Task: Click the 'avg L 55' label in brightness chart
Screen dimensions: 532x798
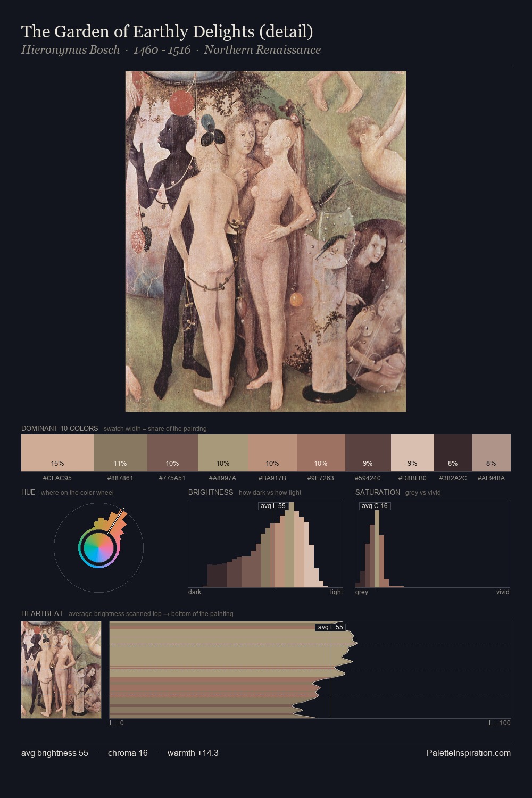Action: pyautogui.click(x=273, y=506)
